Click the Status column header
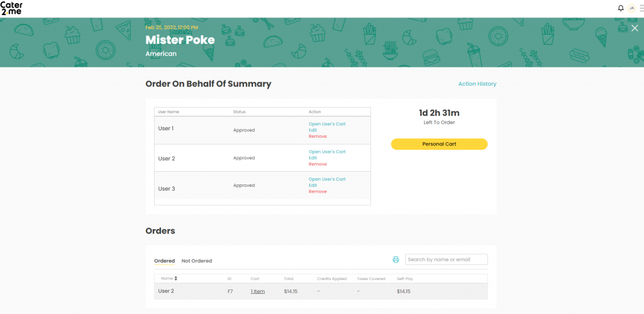 (x=239, y=112)
